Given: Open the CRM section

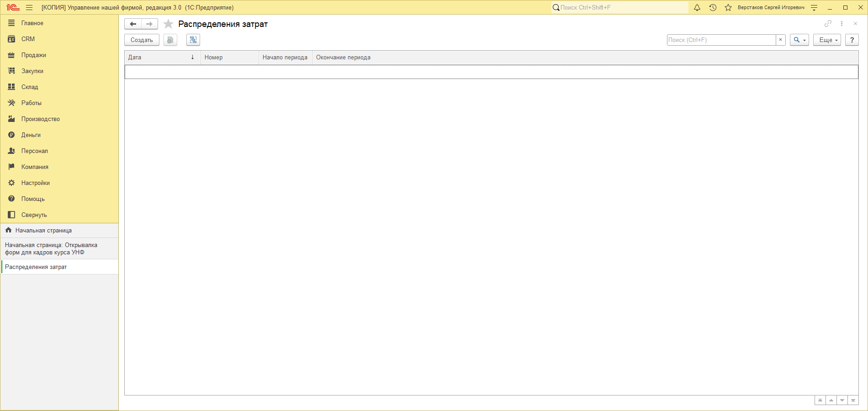Looking at the screenshot, I should click(x=59, y=39).
